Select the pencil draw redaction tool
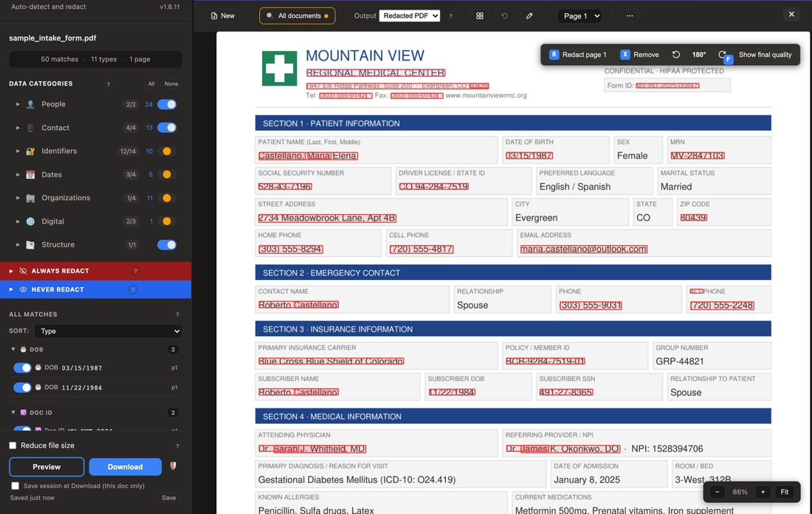Screen dimensions: 812x514 529,16
